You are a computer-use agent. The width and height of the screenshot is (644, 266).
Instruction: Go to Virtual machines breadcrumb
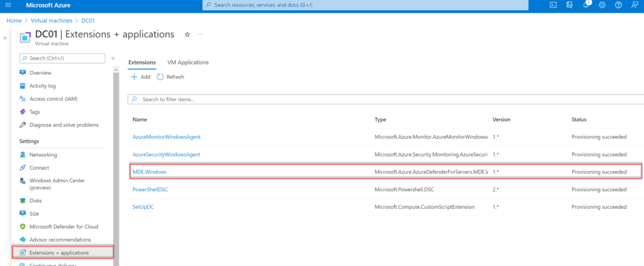52,21
